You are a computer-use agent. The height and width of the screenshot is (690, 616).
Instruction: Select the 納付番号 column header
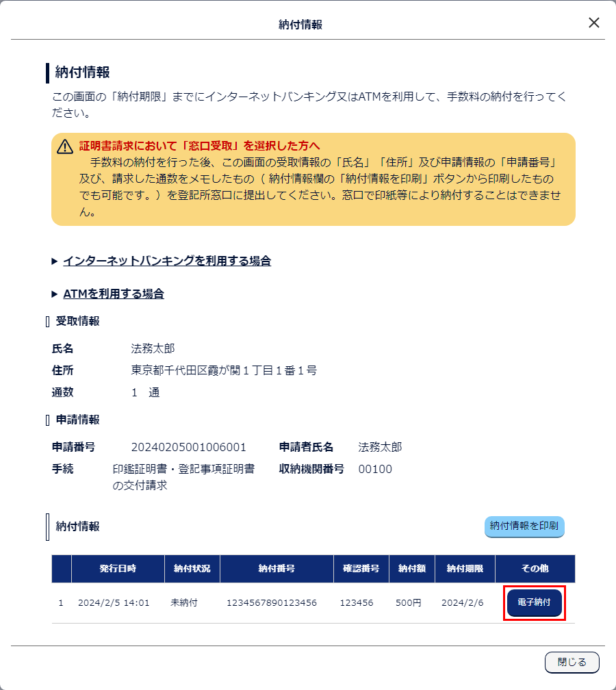pyautogui.click(x=277, y=569)
